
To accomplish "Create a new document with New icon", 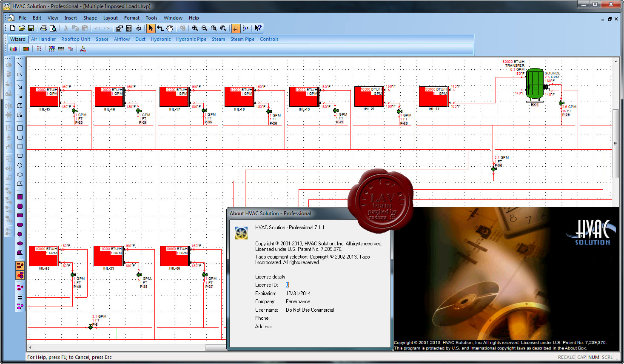I will tap(12, 28).
